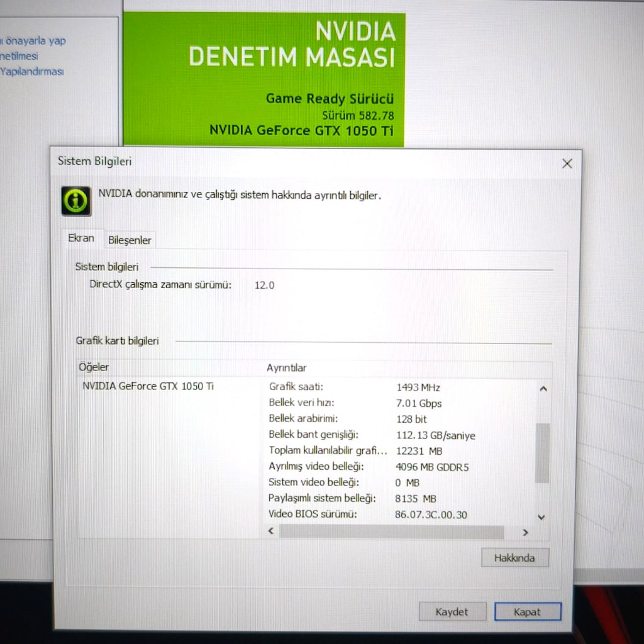Click the 7.01 Gbps value
This screenshot has height=644, width=644.
[419, 403]
